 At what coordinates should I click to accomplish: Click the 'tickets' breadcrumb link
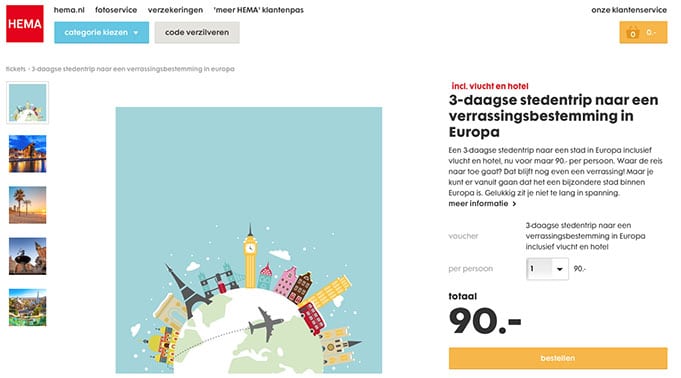[x=16, y=69]
